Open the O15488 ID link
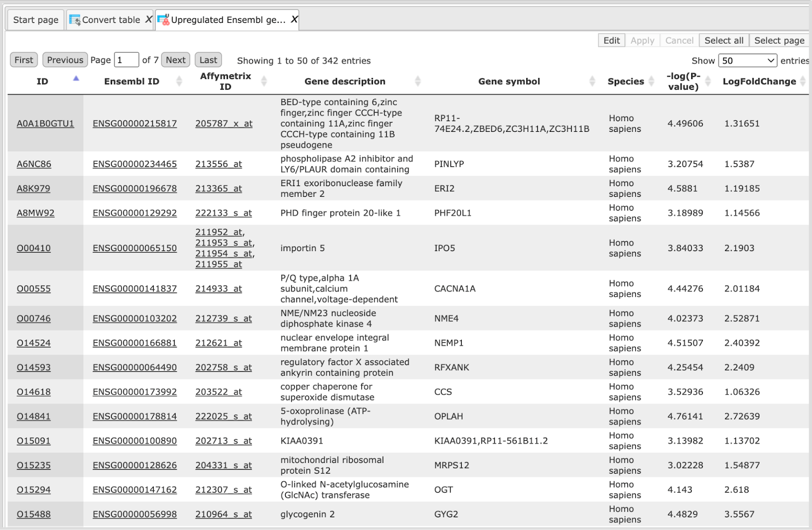This screenshot has width=812, height=530. pos(33,514)
